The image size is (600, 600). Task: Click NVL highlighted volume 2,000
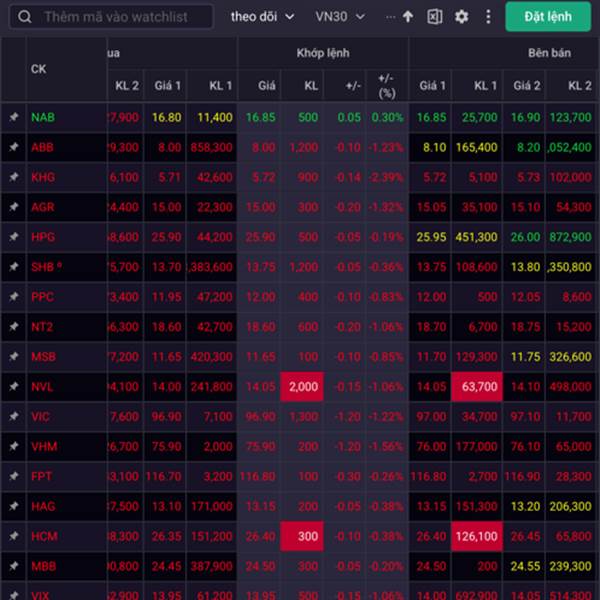pos(302,386)
